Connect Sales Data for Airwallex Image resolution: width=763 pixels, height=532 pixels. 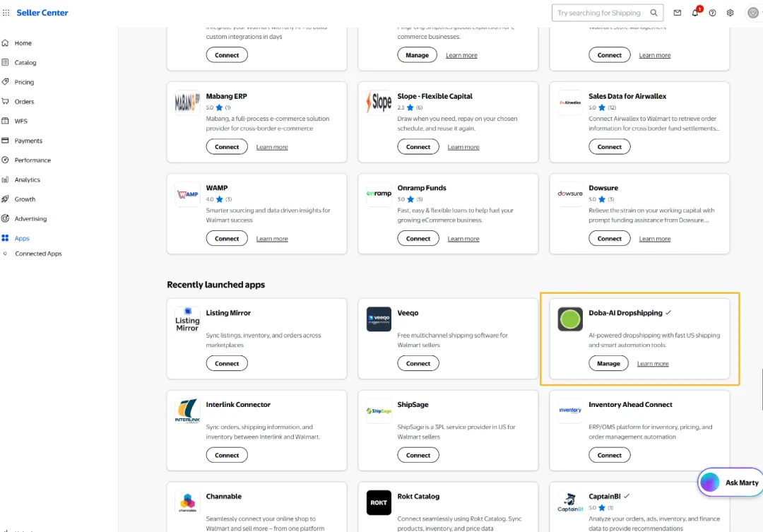click(x=609, y=146)
